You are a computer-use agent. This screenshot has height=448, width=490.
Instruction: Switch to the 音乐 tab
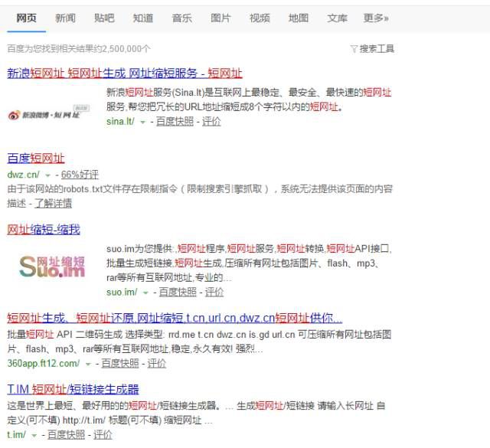click(182, 18)
